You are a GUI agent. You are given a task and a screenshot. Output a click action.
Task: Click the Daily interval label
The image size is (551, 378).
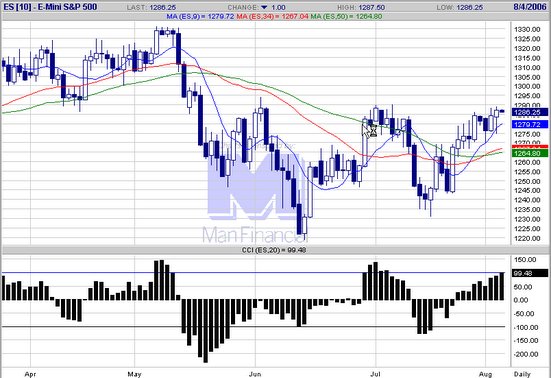522,374
